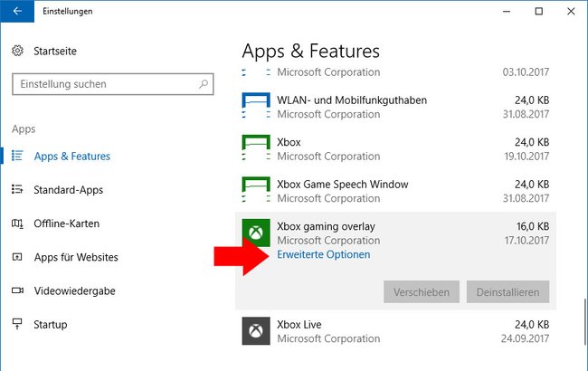Click the Verschieben button
Image resolution: width=588 pixels, height=371 pixels.
pos(422,292)
